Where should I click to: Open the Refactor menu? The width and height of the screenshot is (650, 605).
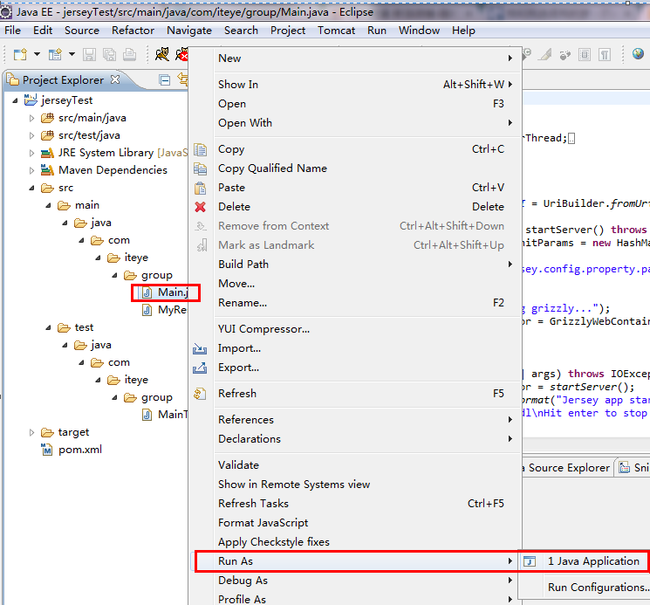point(133,31)
